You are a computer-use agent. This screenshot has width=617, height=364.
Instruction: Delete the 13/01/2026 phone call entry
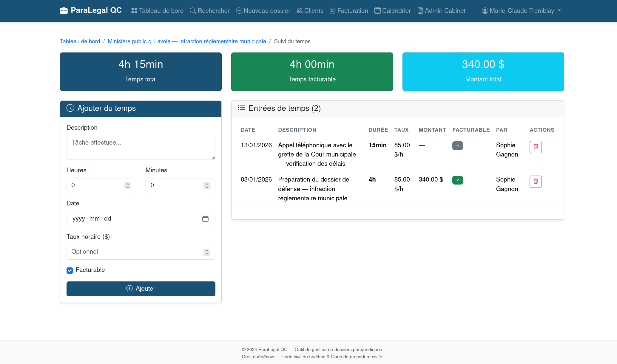[535, 147]
